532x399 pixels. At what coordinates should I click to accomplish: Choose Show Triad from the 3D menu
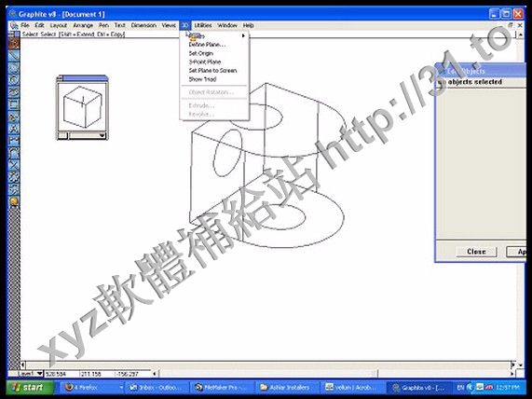click(x=215, y=79)
